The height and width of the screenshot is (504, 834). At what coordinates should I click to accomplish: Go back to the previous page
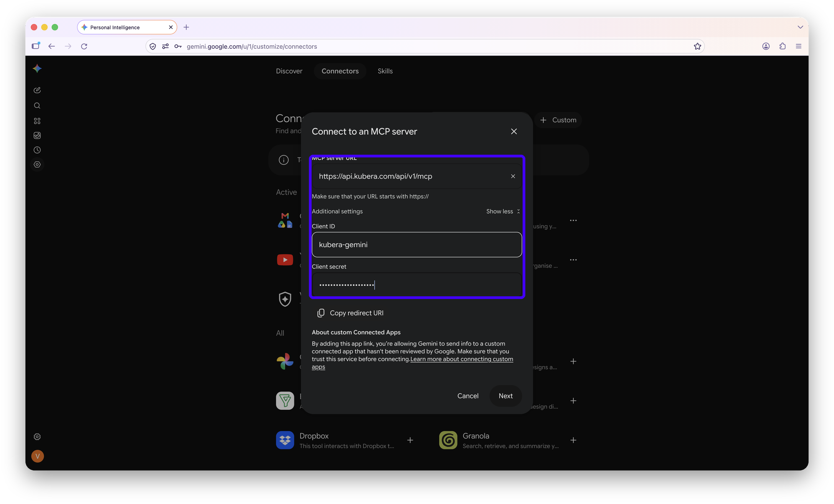(52, 46)
